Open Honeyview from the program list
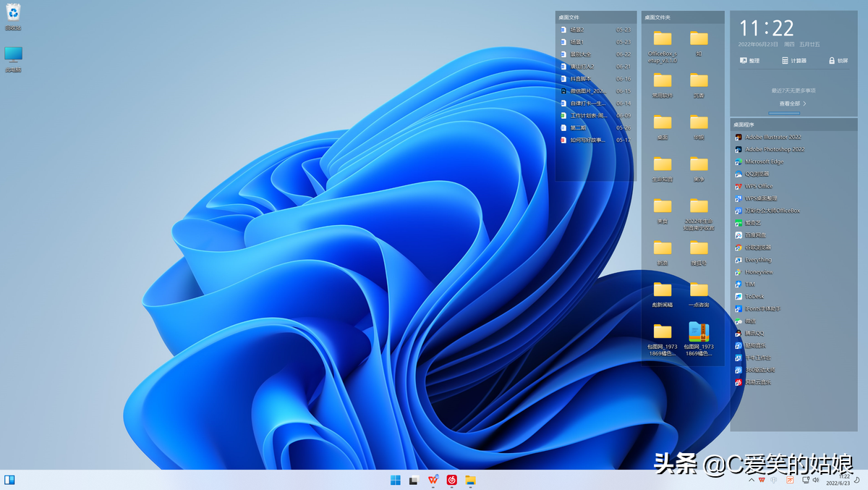This screenshot has width=868, height=490. pos(754,272)
